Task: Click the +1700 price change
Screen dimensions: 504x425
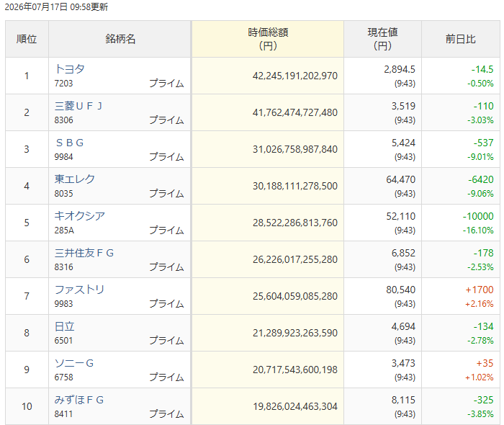Action: [480, 290]
